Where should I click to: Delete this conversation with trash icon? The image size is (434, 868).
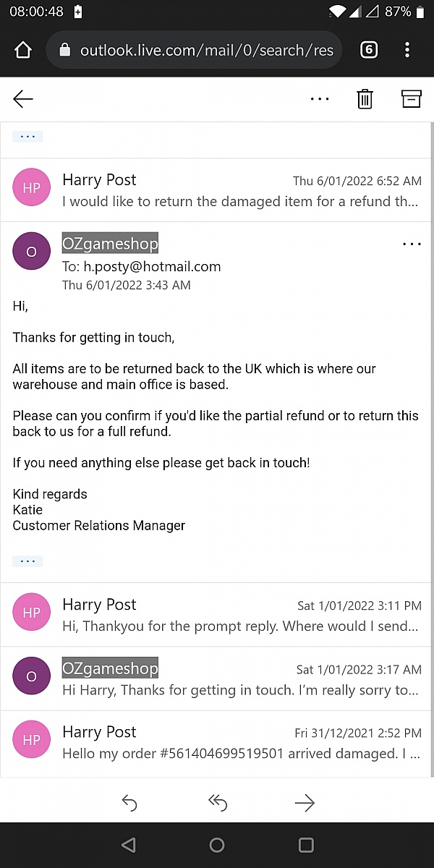365,99
